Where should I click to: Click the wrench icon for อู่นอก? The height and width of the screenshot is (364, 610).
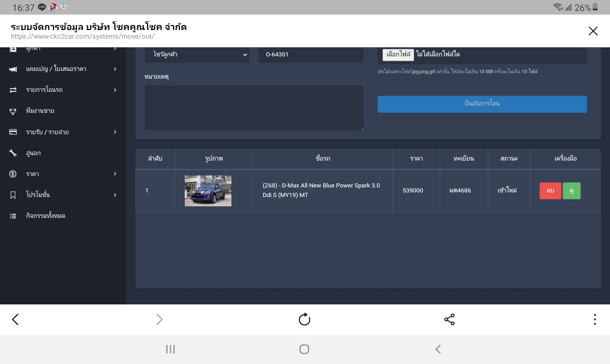coord(13,153)
